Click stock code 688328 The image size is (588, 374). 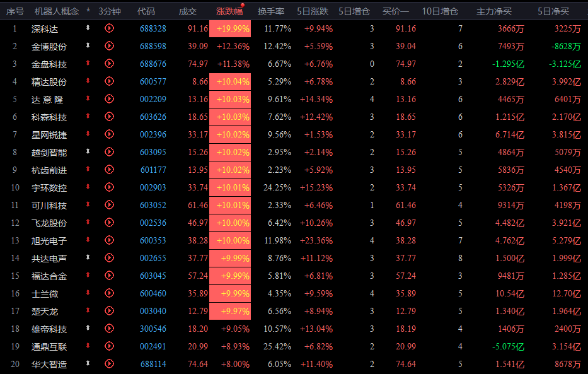153,28
